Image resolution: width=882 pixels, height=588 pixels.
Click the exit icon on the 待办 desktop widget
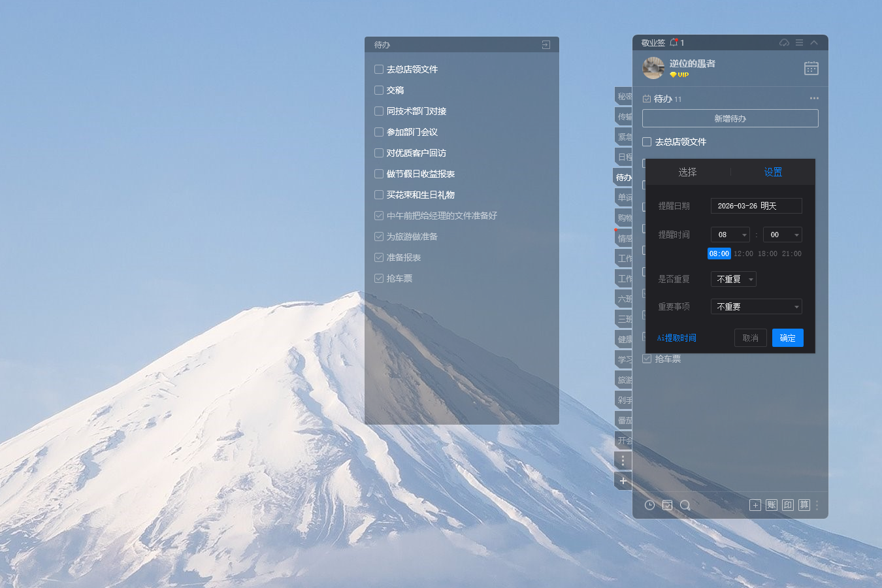[x=546, y=44]
